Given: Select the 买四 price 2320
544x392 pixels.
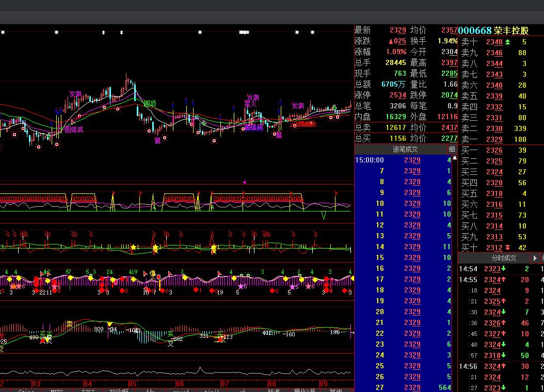Looking at the screenshot, I should 494,183.
